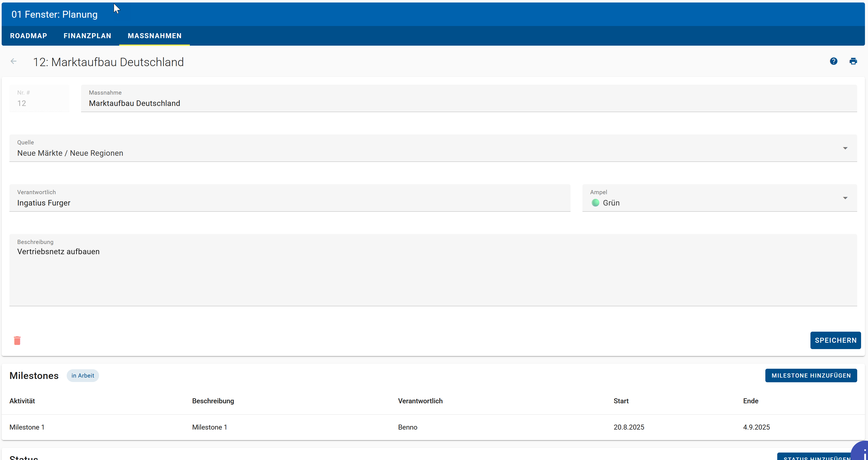This screenshot has height=460, width=868.
Task: Click Milestone hinzufügen button
Action: [811, 375]
